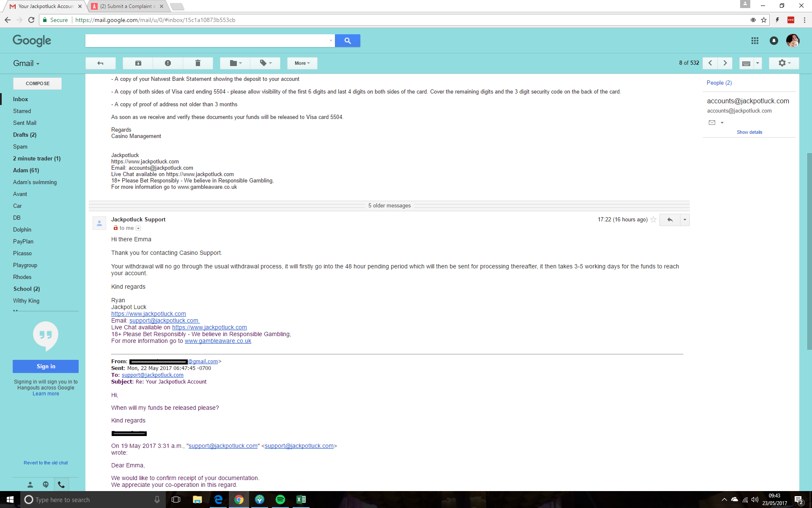Open the Gmail product switcher dropdown

(x=26, y=63)
